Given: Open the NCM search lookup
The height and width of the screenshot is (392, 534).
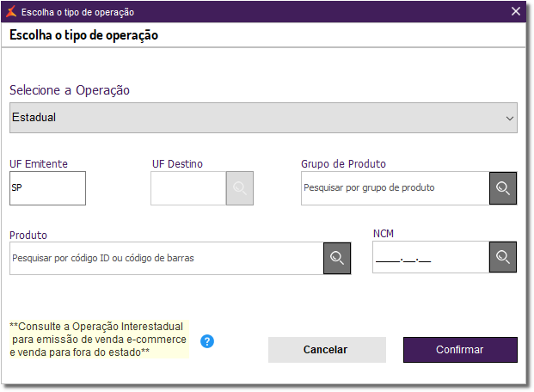Looking at the screenshot, I should click(x=503, y=257).
